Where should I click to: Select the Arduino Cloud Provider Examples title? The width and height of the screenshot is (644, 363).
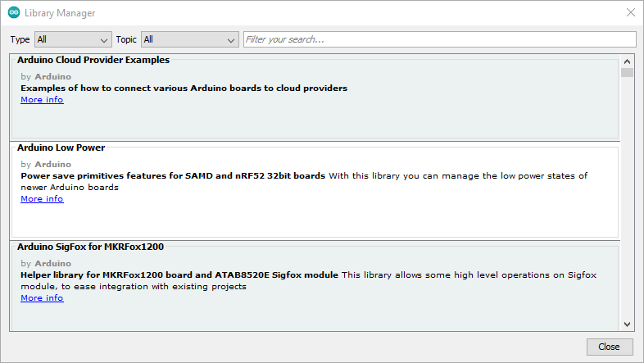pyautogui.click(x=93, y=61)
